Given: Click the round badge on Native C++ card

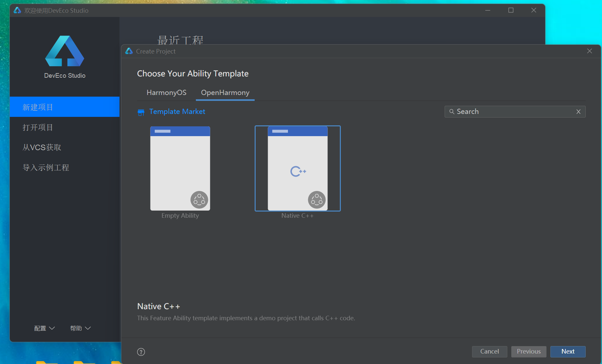Looking at the screenshot, I should pos(317,200).
